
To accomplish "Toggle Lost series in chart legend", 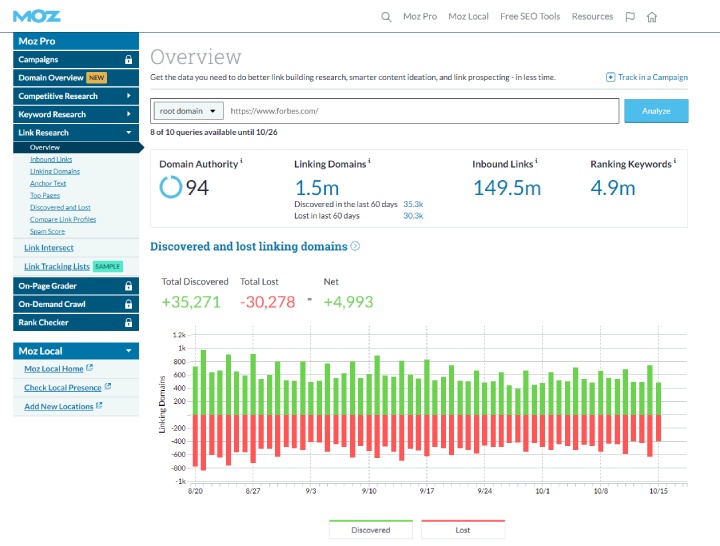I will 463,529.
